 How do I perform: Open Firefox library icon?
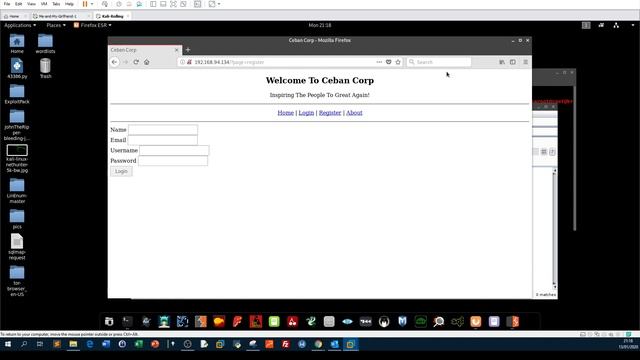[502, 62]
